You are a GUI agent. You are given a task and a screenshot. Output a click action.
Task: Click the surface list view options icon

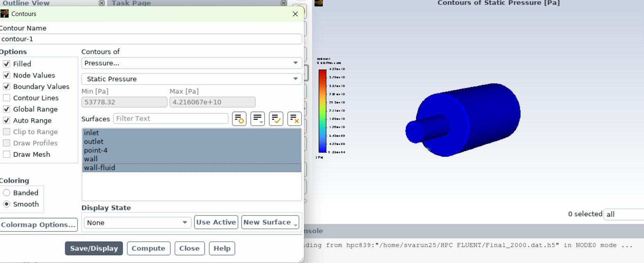(x=258, y=119)
